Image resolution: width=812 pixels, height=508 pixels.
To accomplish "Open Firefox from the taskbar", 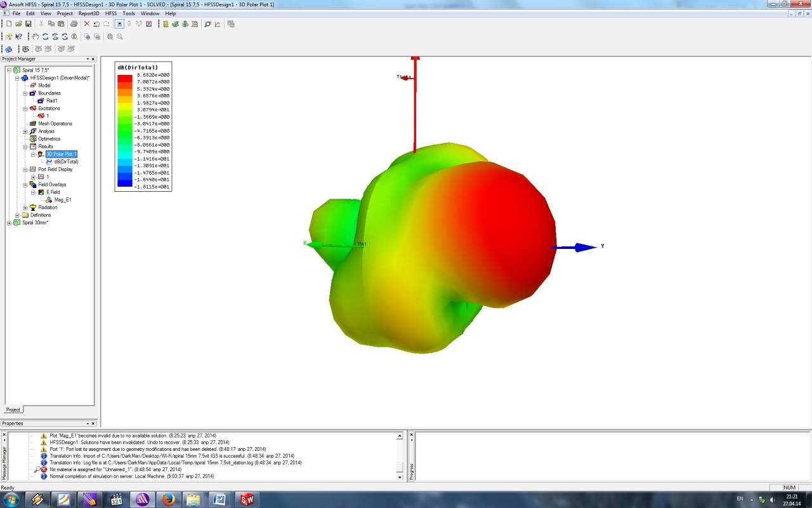I will (x=168, y=499).
